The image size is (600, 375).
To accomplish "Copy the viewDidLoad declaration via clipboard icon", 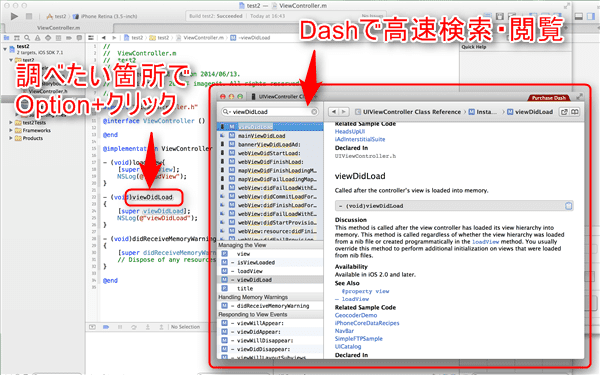I will click(569, 206).
